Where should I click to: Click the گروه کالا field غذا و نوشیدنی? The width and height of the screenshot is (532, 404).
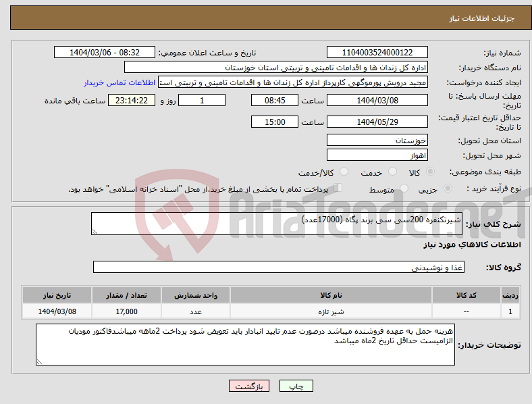[279, 267]
